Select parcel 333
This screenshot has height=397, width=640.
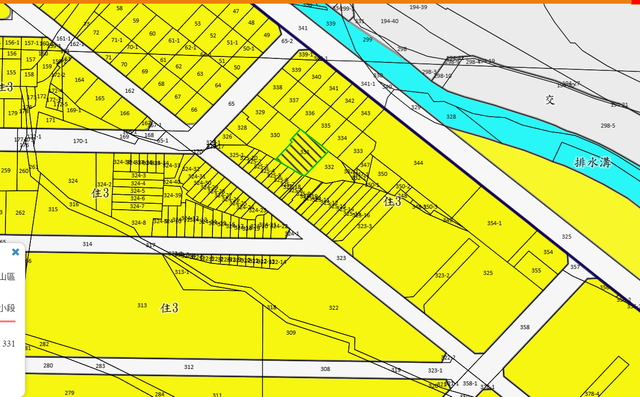click(x=358, y=151)
